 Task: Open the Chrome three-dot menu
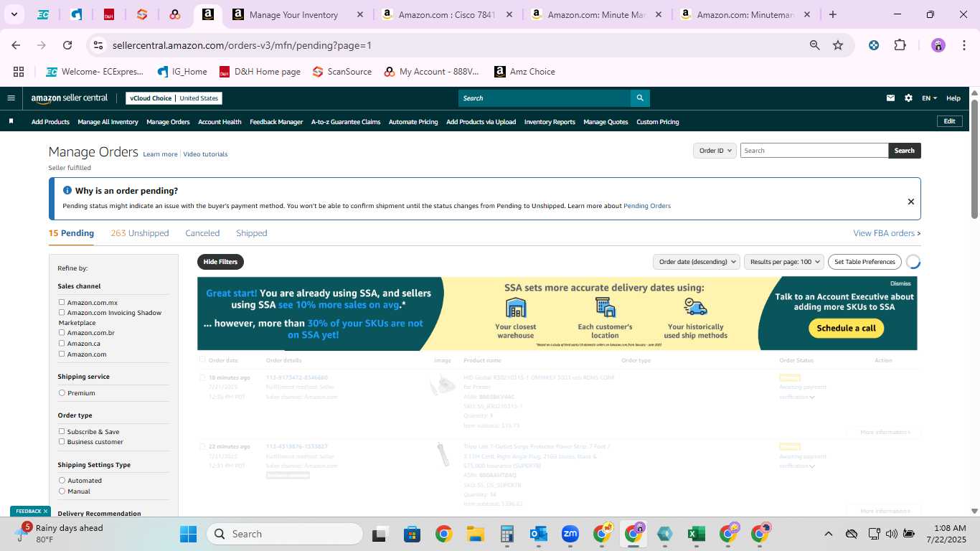click(963, 45)
